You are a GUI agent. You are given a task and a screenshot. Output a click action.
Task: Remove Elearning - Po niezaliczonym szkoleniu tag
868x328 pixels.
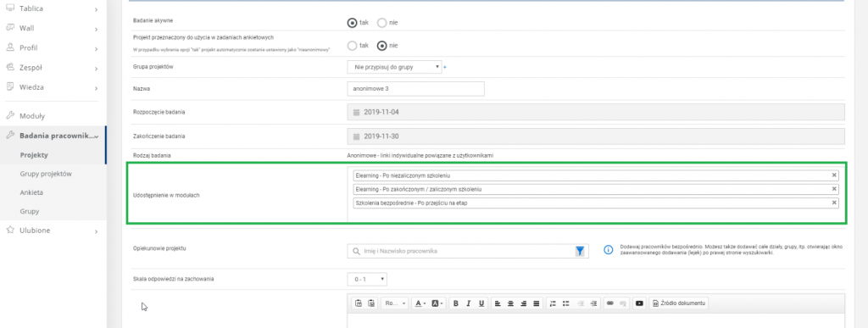834,175
